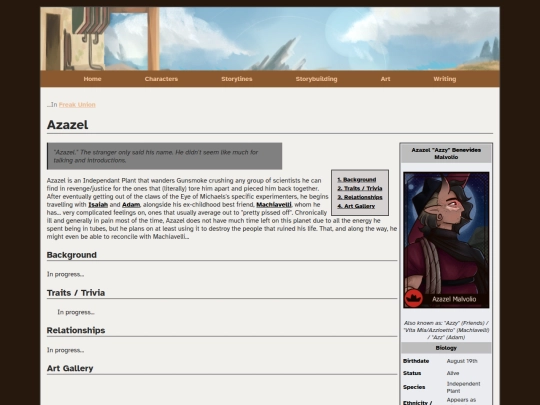Click the gray quote box about the stranger
Image resolution: width=540 pixels, height=405 pixels.
point(164,156)
